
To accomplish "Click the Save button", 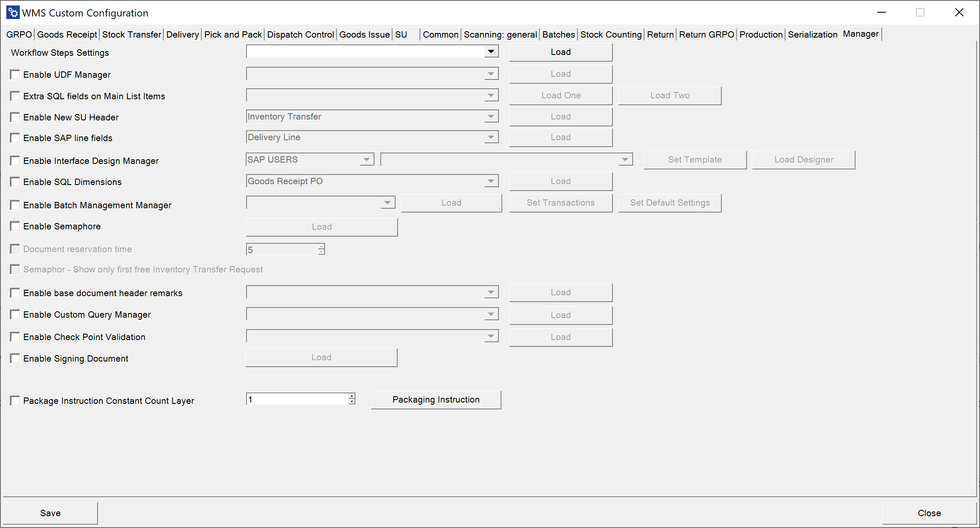I will click(50, 513).
